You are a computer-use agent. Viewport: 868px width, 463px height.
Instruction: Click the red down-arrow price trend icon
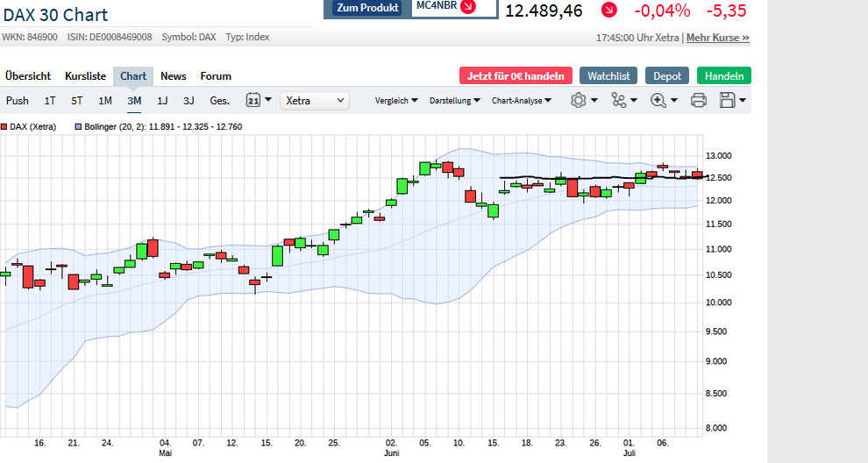(608, 11)
